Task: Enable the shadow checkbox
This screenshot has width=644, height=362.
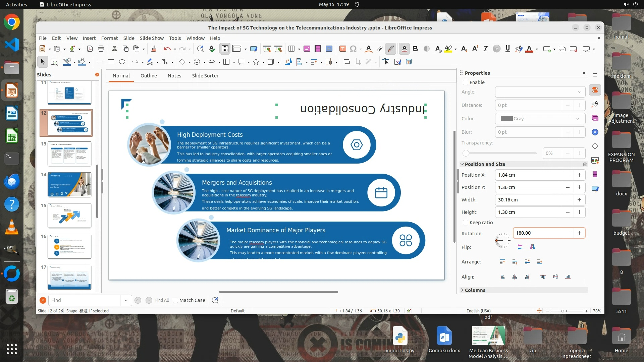Action: (x=466, y=82)
